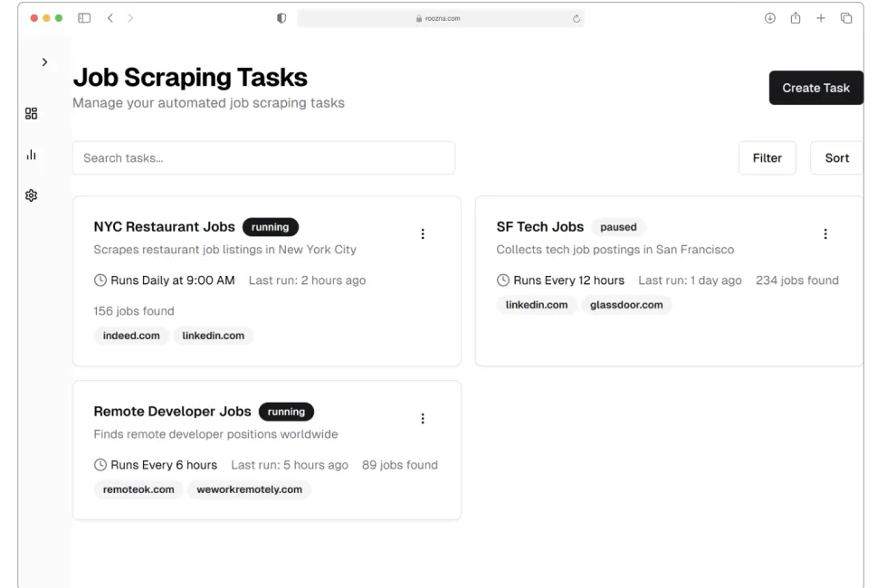Screen dimensions: 896x588
Task: Click the browser back arrow
Action: 110,18
